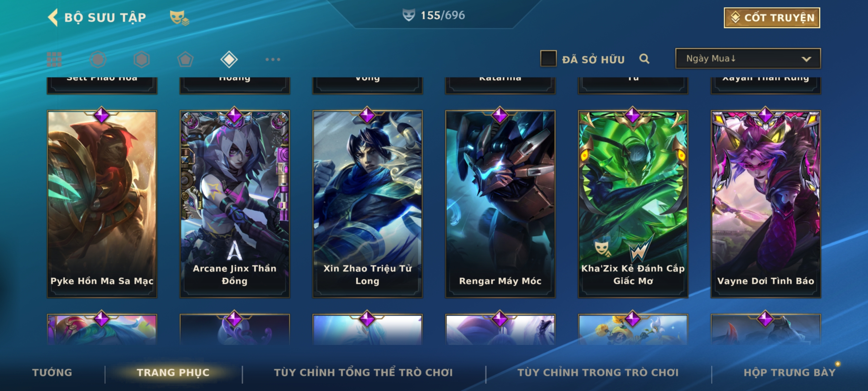Image resolution: width=868 pixels, height=391 pixels.
Task: Select the pentagon rarity filter icon
Action: point(185,59)
